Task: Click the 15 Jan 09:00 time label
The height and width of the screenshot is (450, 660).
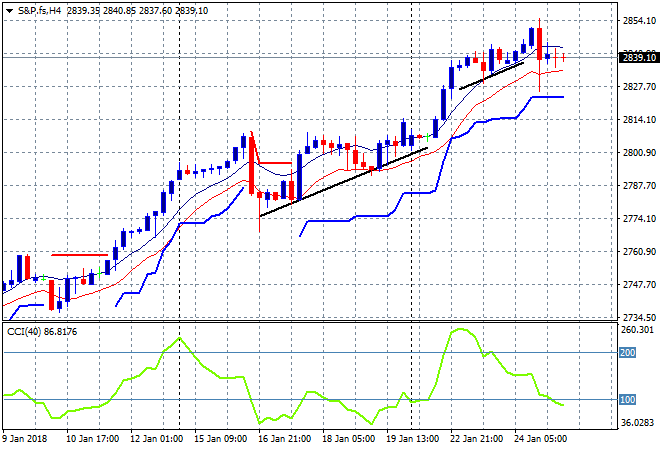Action: point(221,439)
